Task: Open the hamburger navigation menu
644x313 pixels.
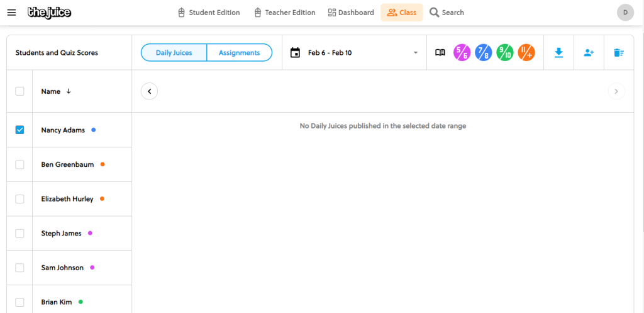Action: tap(11, 13)
